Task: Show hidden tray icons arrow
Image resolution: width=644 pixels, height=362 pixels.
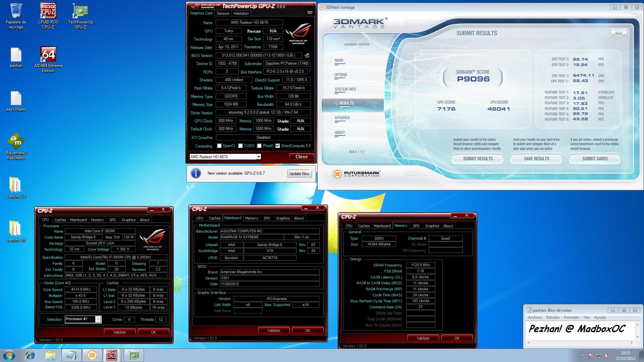Action: tap(583, 356)
